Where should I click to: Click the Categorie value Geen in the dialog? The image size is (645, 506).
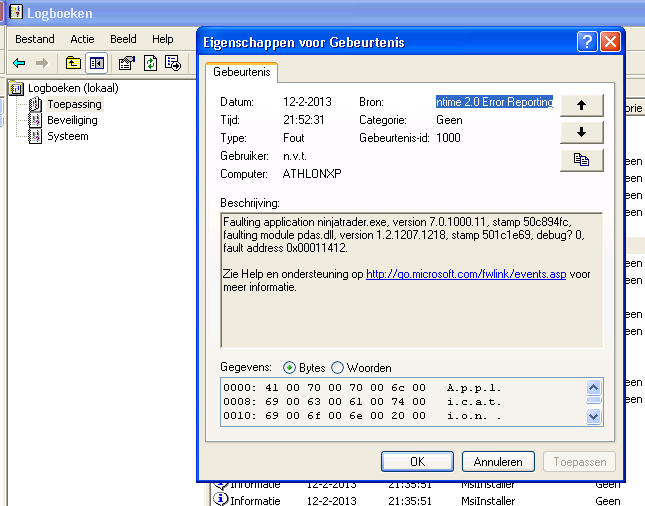tap(449, 120)
